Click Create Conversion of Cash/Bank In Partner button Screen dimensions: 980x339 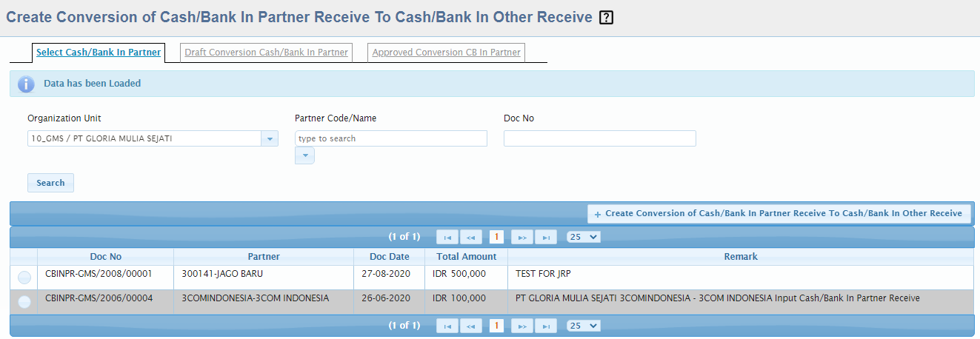tap(779, 213)
